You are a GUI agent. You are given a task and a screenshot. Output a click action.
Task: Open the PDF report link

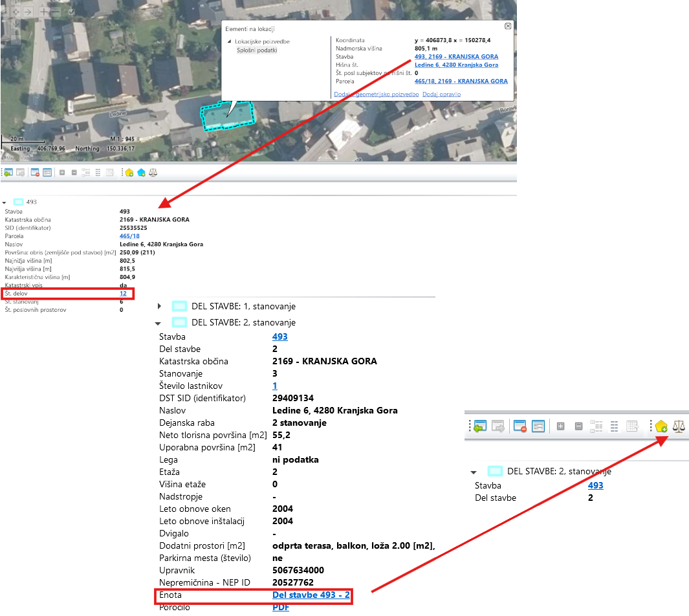click(281, 607)
